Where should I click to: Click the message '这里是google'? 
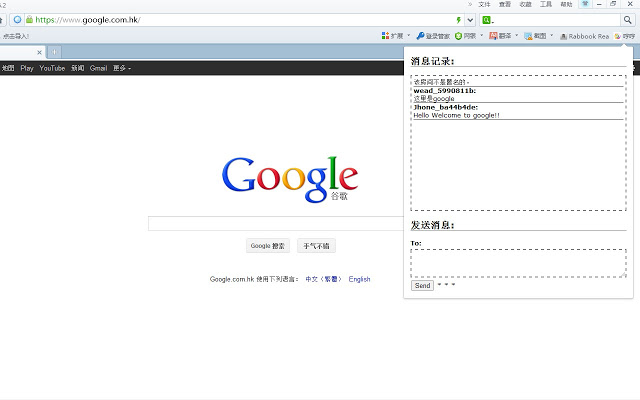433,99
